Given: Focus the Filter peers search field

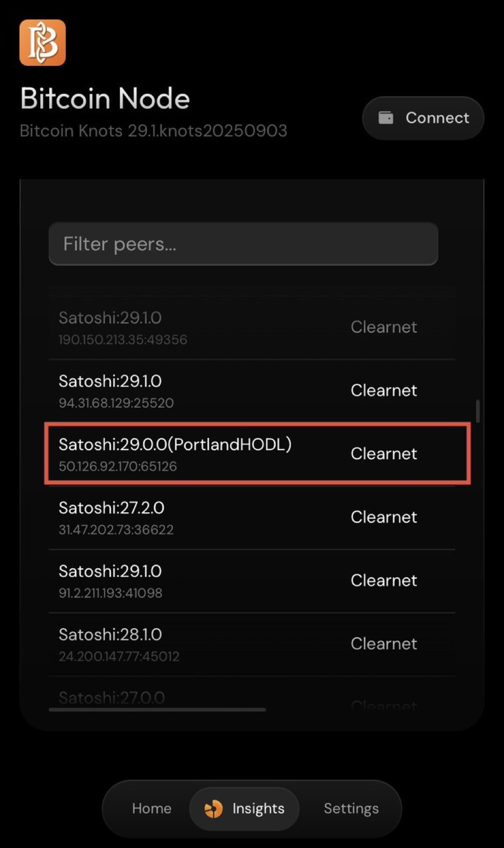Looking at the screenshot, I should click(x=243, y=244).
